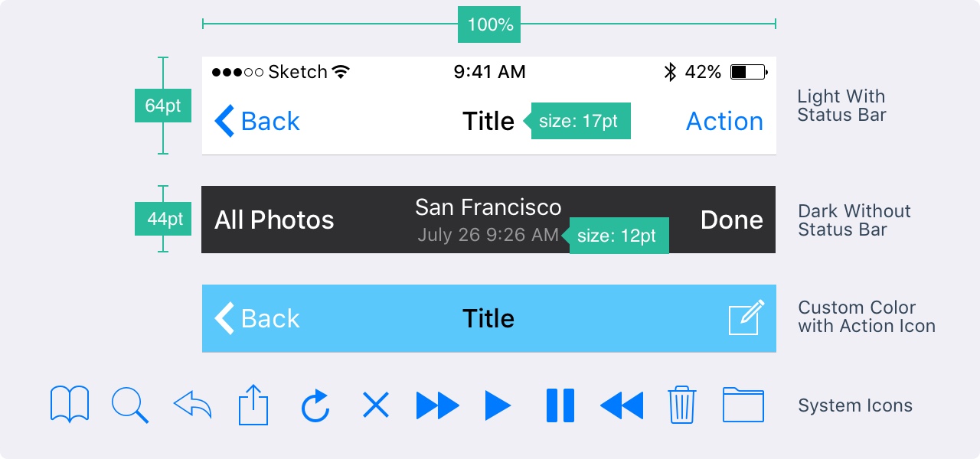Tap the Rewind double-arrow icon
980x459 pixels.
pyautogui.click(x=621, y=404)
